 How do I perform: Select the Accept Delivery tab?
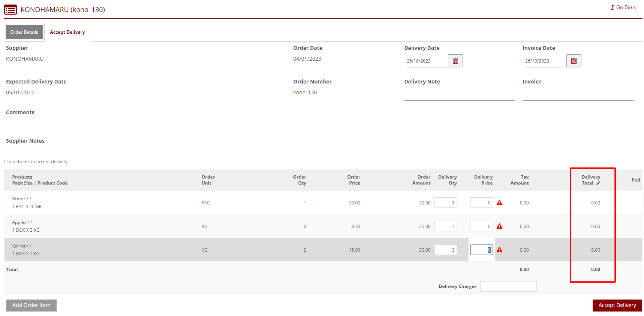click(67, 32)
